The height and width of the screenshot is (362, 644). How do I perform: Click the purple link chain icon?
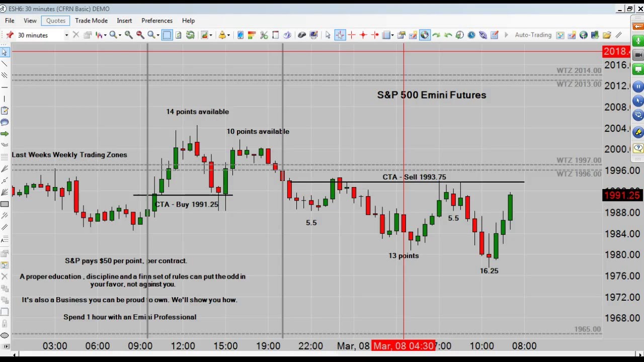(x=483, y=35)
